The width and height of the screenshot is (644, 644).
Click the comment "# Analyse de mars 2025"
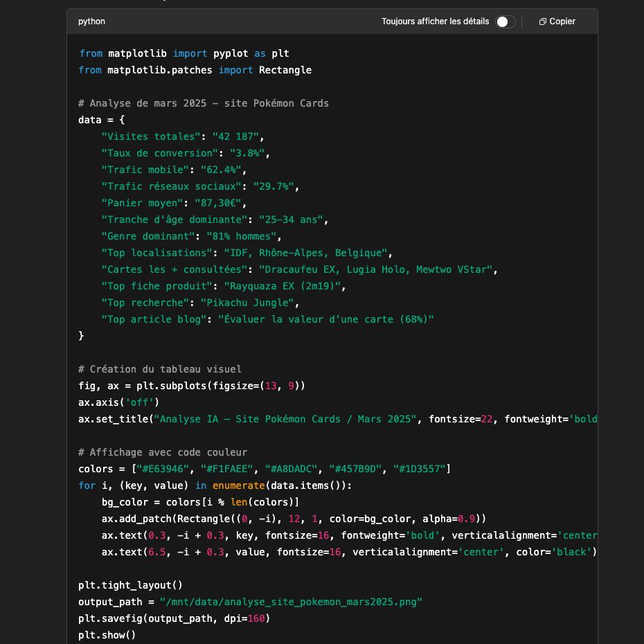click(x=204, y=103)
